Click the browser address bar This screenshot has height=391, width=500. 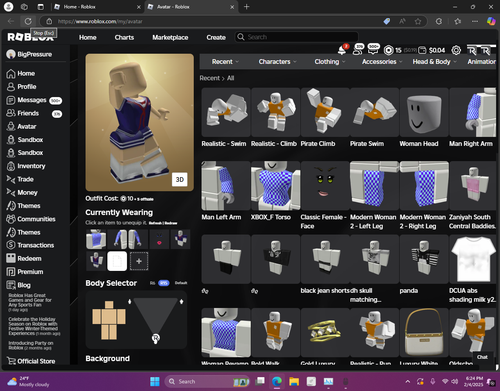tap(213, 21)
